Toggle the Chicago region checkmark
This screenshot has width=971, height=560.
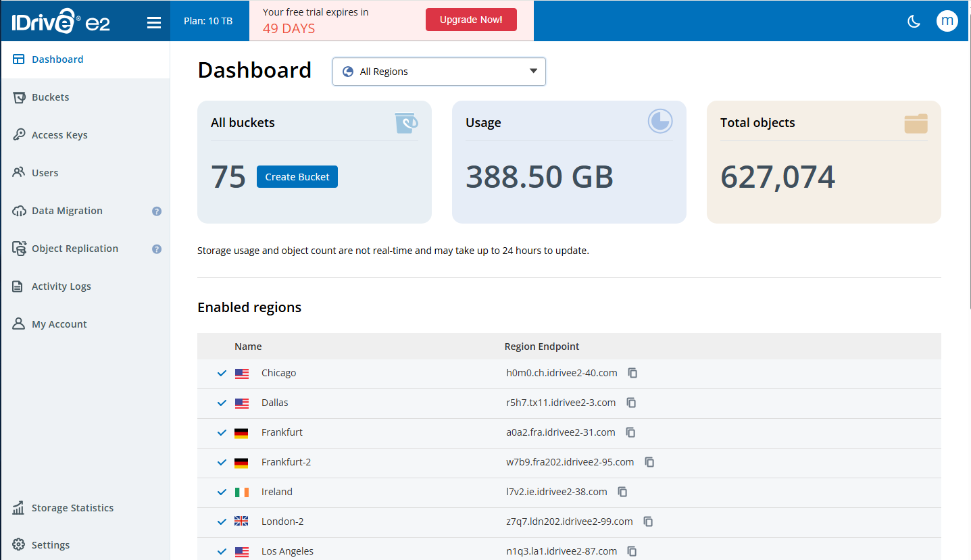pos(222,374)
